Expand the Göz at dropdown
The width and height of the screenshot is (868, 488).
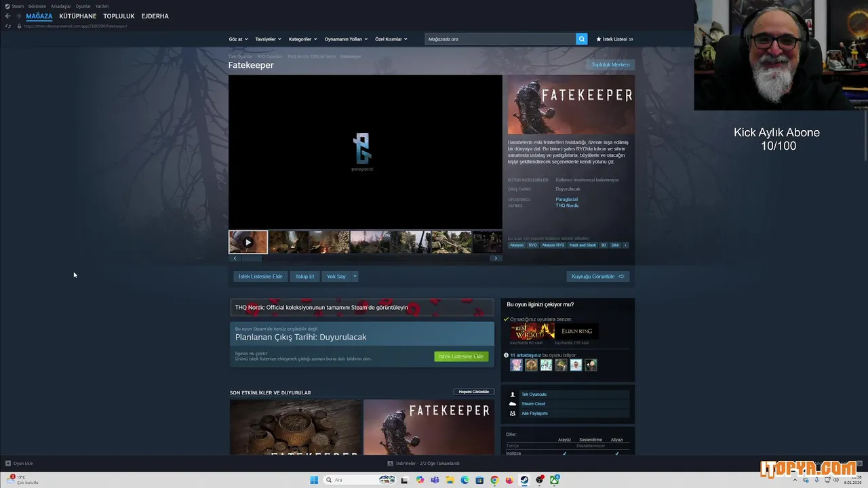coord(238,39)
